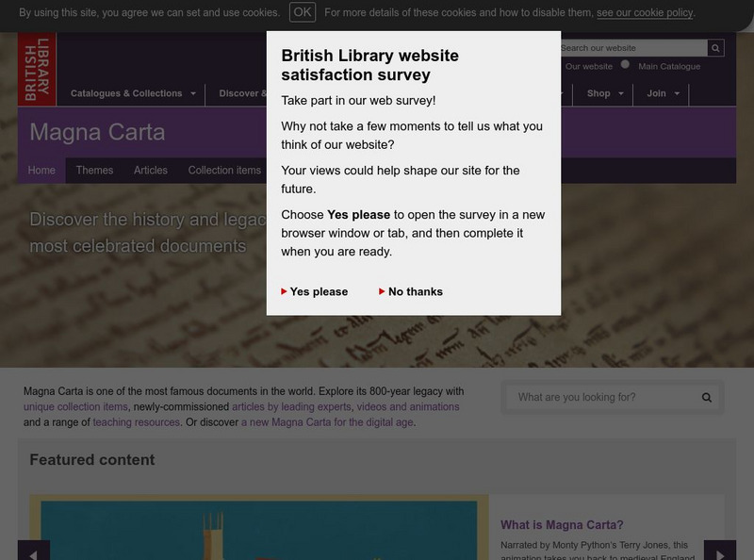Screen dimensions: 754x560
Task: Click the top search magnifier button
Action: [x=715, y=48]
